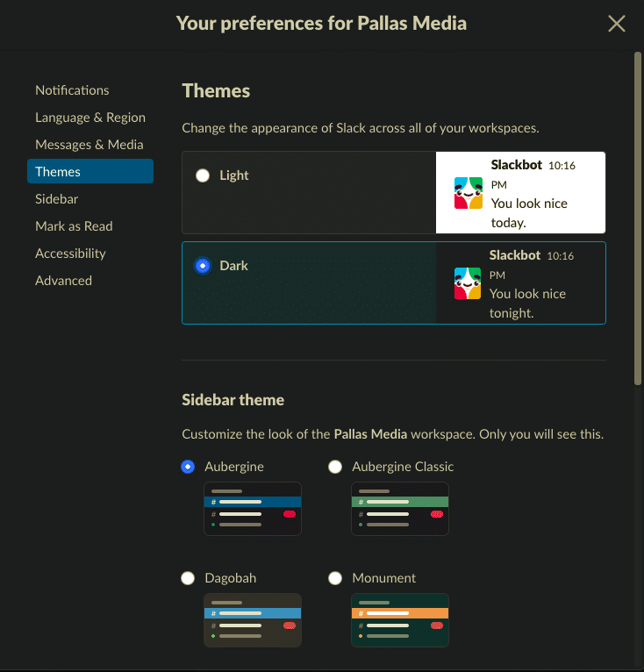Choose the Aubergine sidebar theme radio
This screenshot has width=644, height=672.
pos(188,467)
